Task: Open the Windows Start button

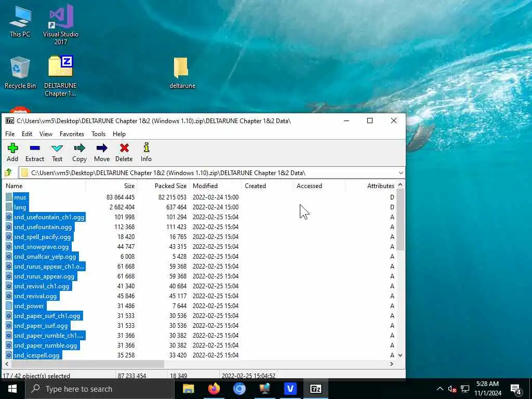Action: 12,389
